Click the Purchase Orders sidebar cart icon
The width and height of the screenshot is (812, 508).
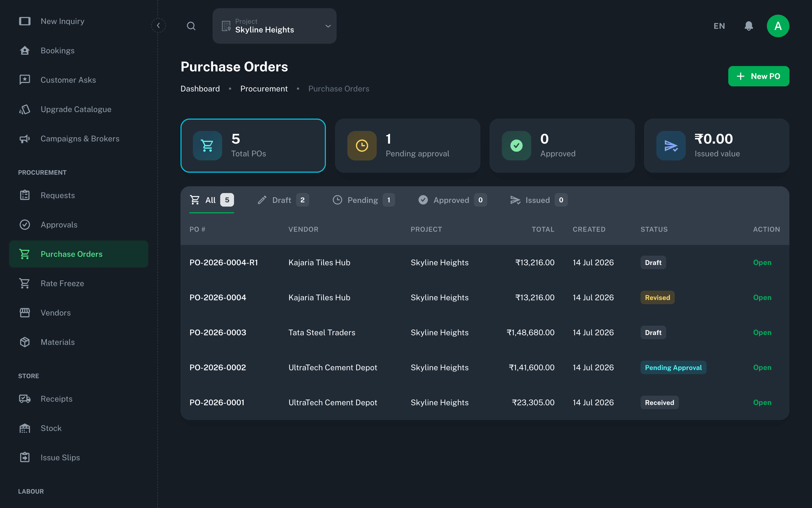(x=25, y=254)
